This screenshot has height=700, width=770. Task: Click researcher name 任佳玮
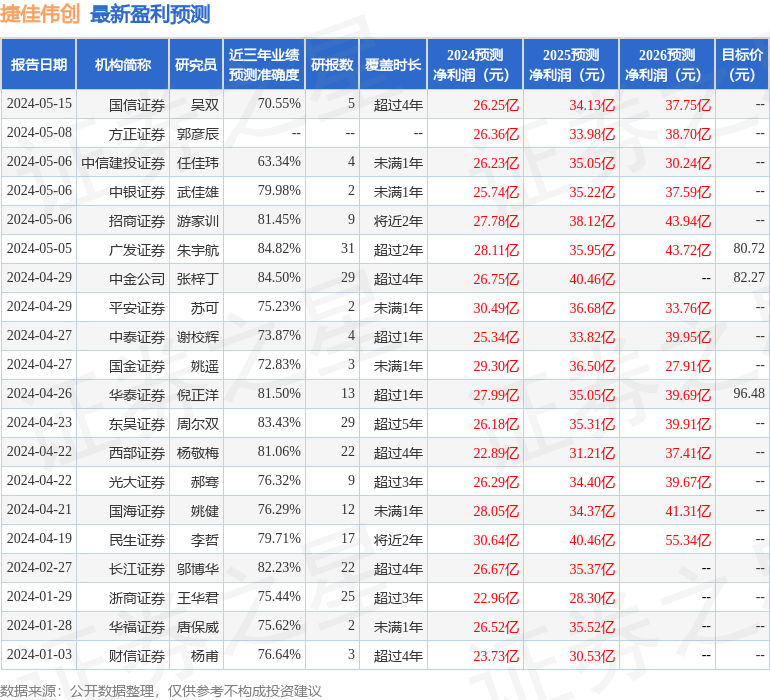coord(198,163)
